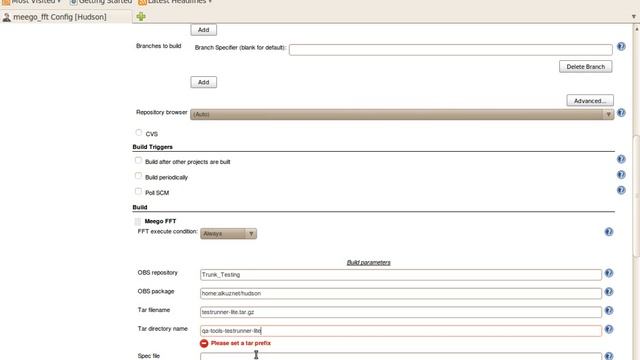Click Add button below Branches to build
640x360 pixels.
tap(204, 82)
